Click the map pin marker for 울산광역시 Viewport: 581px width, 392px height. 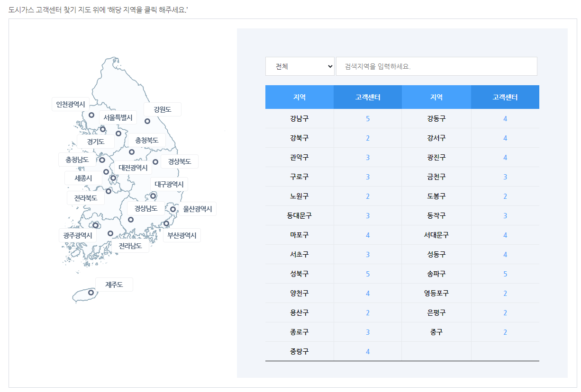[173, 209]
